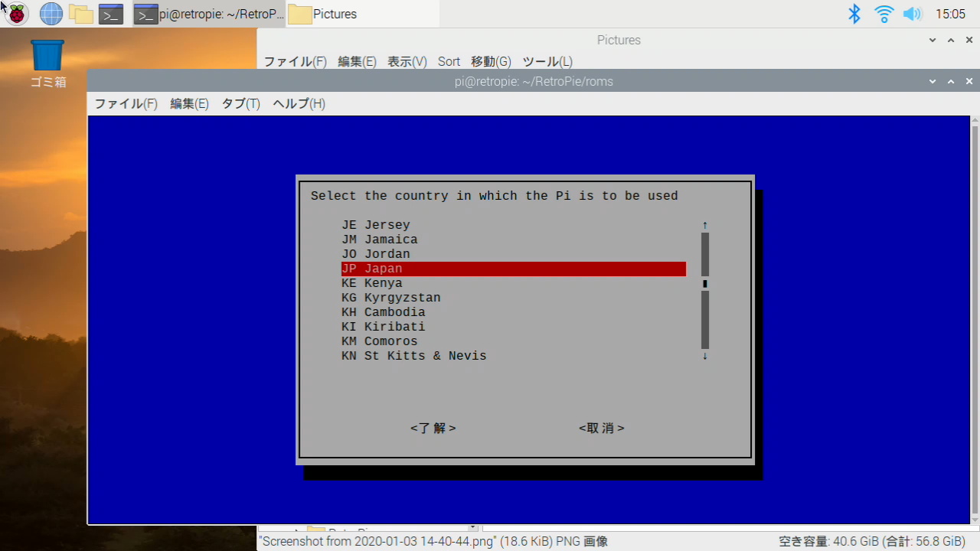Open ツール(L) menu in Pictures window

pyautogui.click(x=547, y=61)
